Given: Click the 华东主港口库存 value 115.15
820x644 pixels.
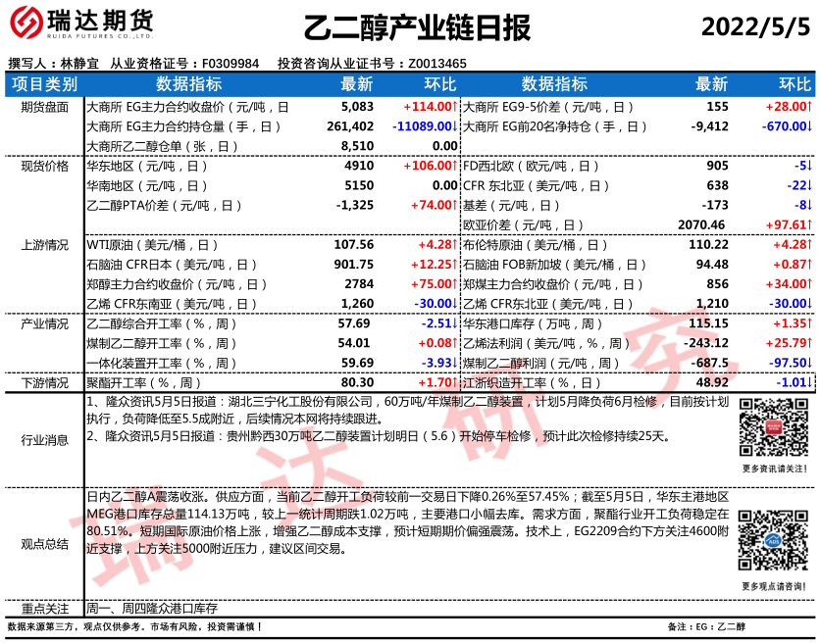Looking at the screenshot, I should click(709, 323).
